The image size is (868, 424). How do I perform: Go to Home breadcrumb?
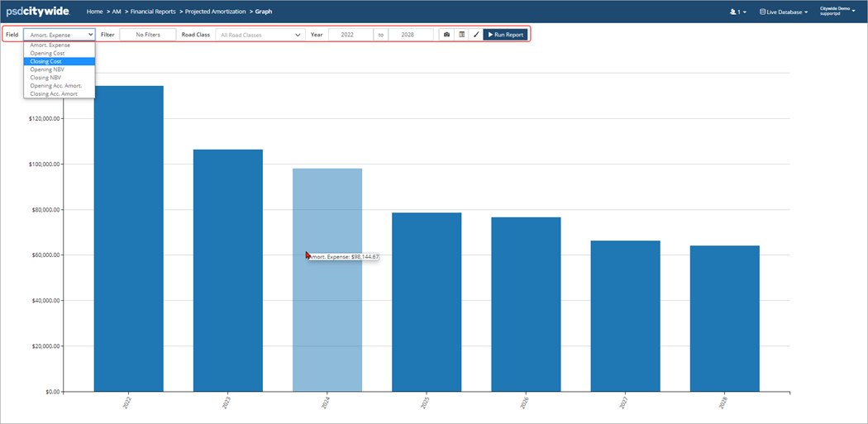95,11
